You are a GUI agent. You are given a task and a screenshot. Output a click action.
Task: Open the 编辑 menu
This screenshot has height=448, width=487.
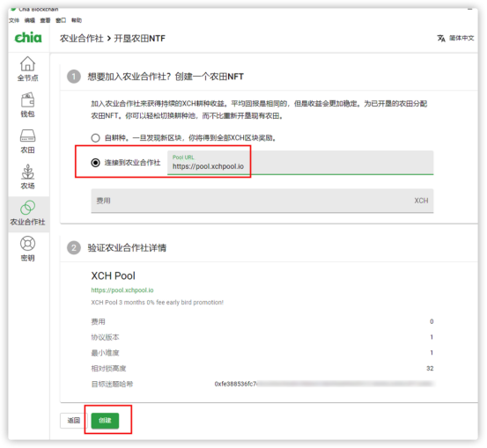(30, 20)
